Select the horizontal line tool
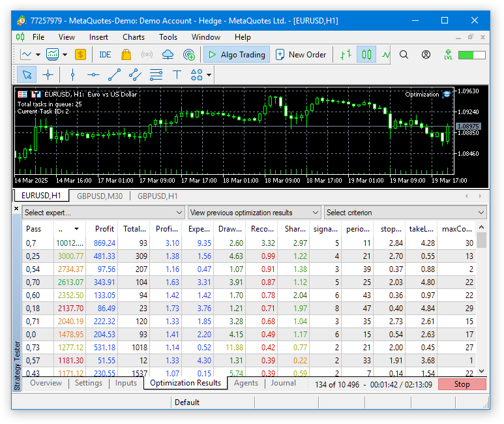The image size is (504, 424). coord(93,74)
